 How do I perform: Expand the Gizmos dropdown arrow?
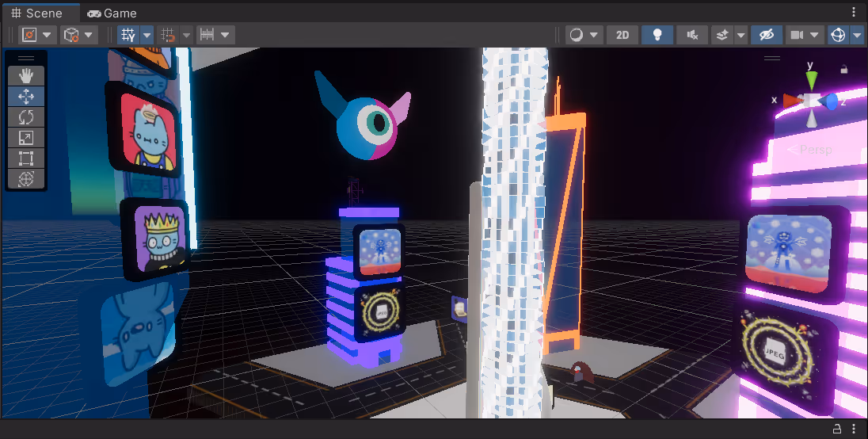coord(858,35)
